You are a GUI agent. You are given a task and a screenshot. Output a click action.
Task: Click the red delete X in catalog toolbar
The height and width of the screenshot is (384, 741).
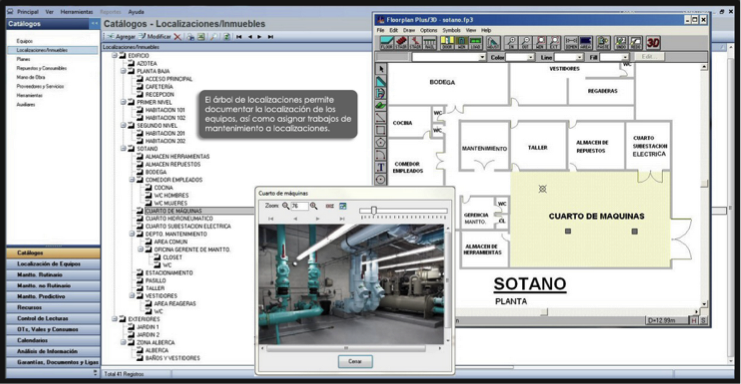click(177, 37)
